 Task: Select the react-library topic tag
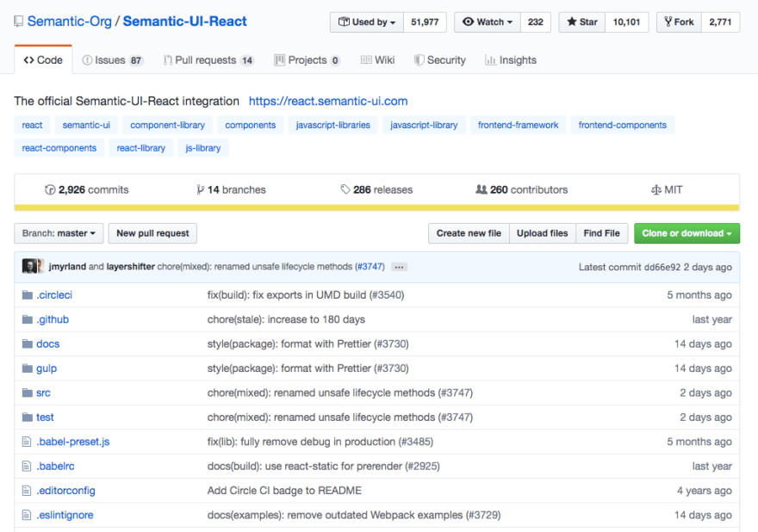pyautogui.click(x=141, y=148)
